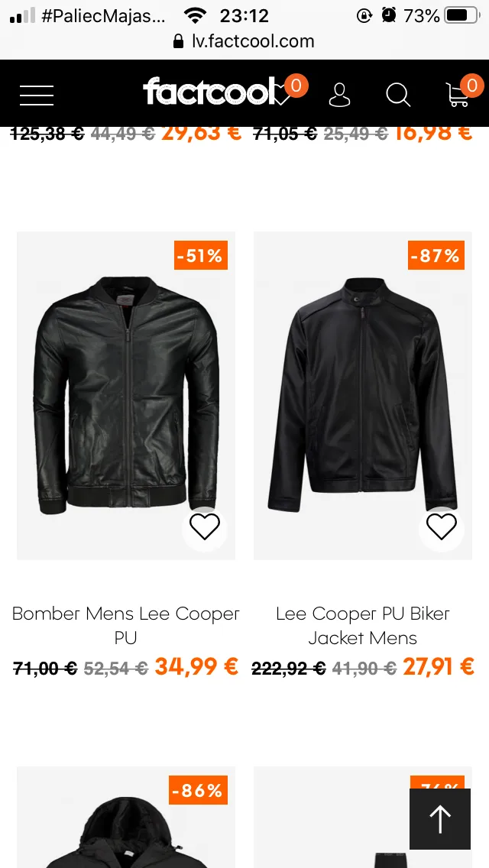
Task: Open the shopping cart icon
Action: [x=459, y=94]
